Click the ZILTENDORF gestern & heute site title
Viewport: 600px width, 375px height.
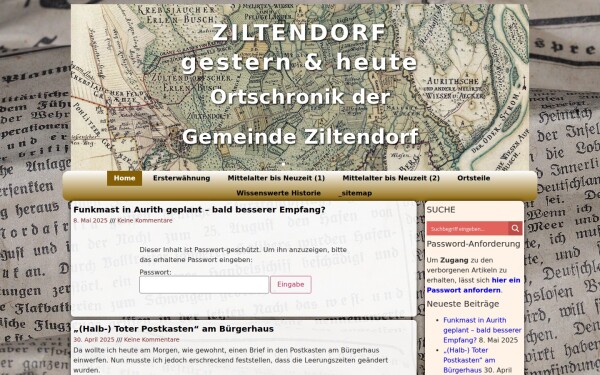click(299, 47)
